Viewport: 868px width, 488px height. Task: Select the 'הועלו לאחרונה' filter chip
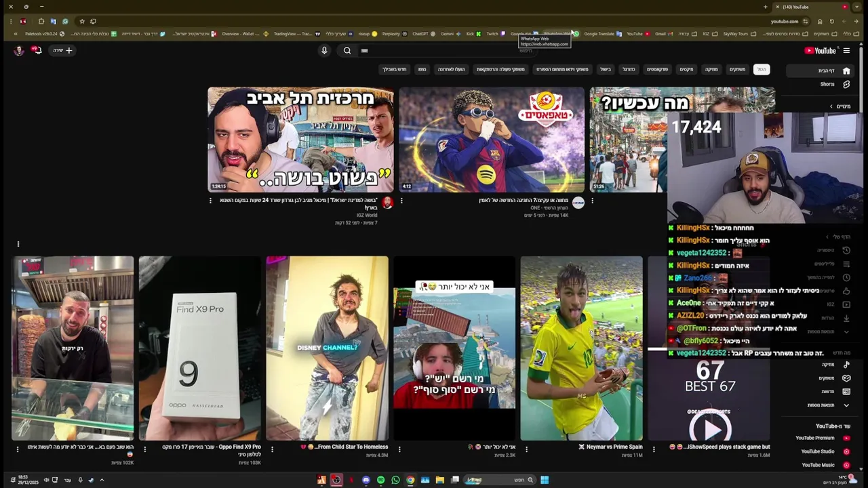[451, 69]
